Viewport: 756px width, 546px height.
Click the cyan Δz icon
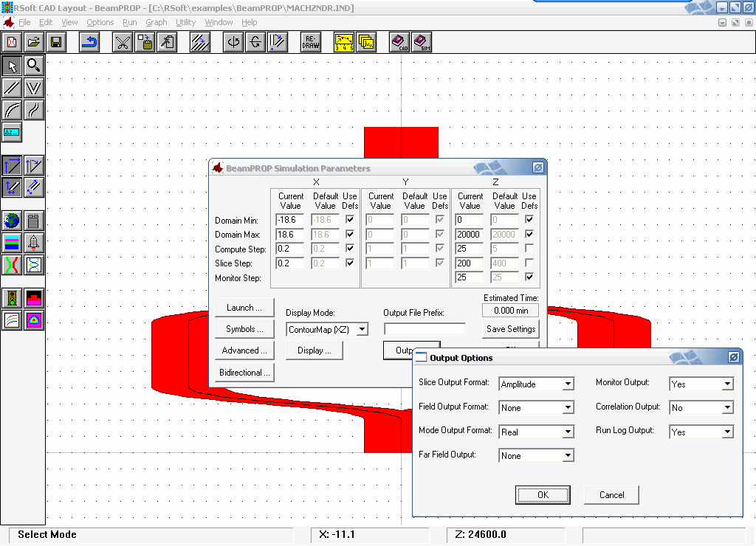[12, 132]
